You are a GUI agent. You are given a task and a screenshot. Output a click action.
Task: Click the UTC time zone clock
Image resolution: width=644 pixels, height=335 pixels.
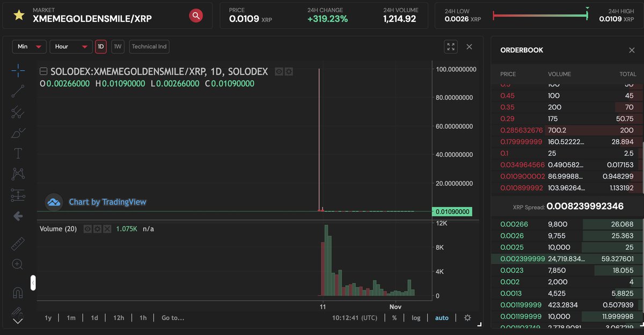tap(355, 318)
